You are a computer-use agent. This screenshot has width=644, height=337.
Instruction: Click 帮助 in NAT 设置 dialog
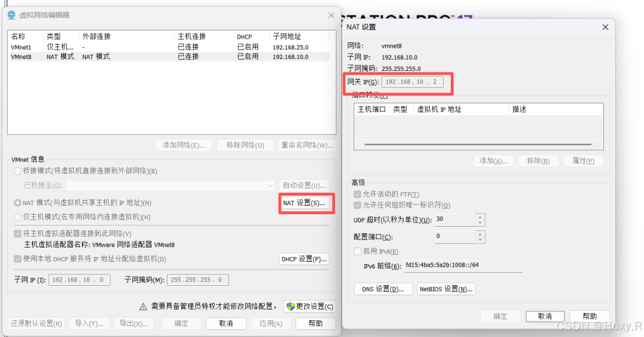pyautogui.click(x=590, y=316)
